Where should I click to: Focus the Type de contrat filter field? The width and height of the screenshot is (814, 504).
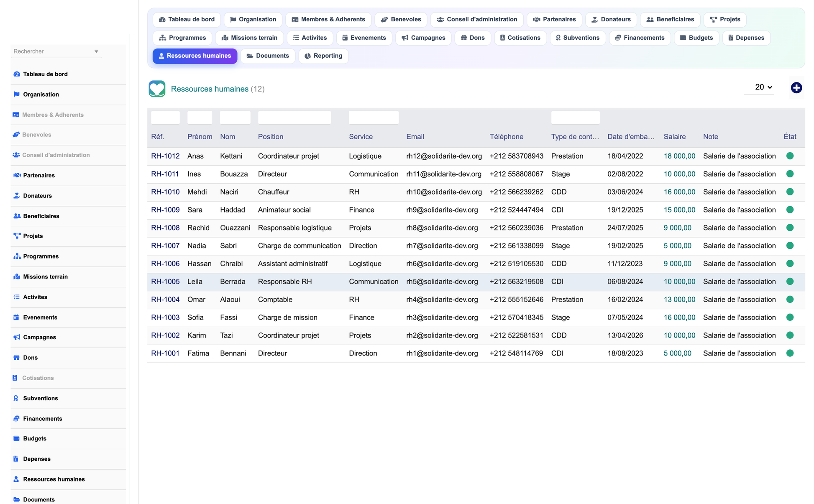click(575, 118)
